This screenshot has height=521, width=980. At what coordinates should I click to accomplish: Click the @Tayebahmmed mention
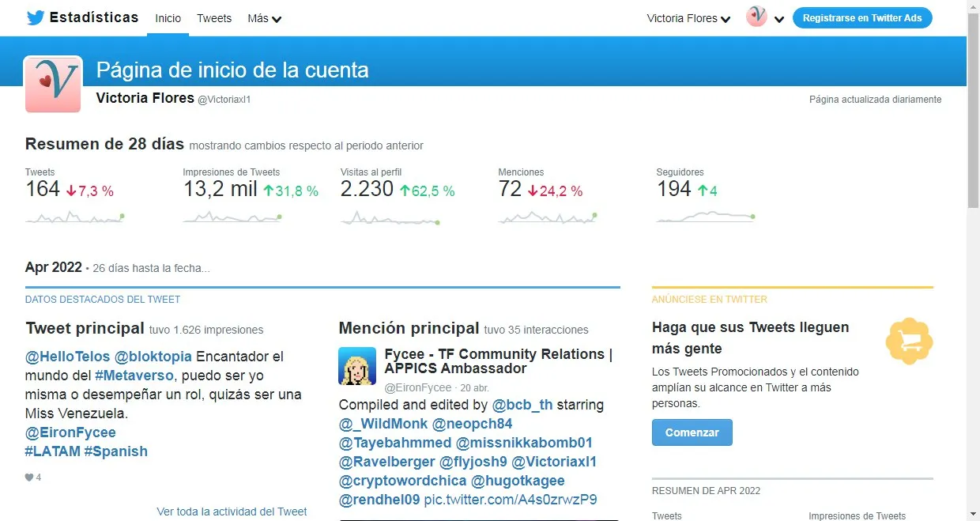[x=395, y=443]
